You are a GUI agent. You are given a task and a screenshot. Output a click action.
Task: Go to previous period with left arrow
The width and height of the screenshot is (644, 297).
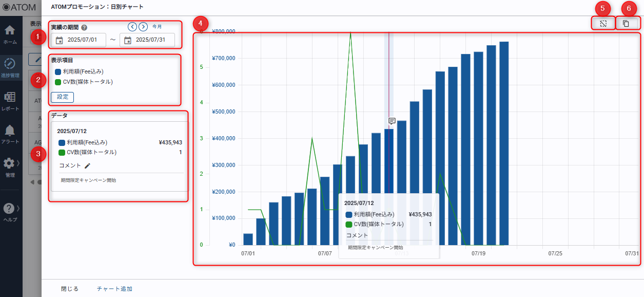(x=132, y=27)
